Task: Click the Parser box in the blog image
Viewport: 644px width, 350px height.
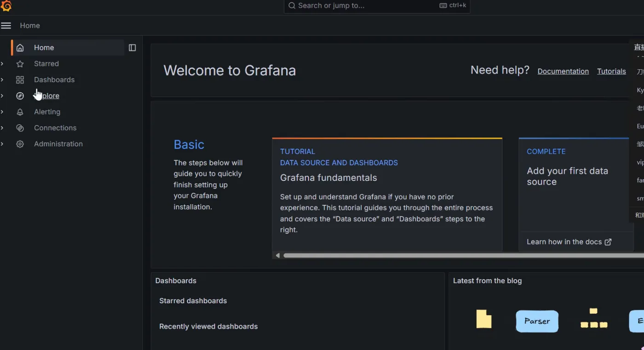Action: click(x=537, y=321)
